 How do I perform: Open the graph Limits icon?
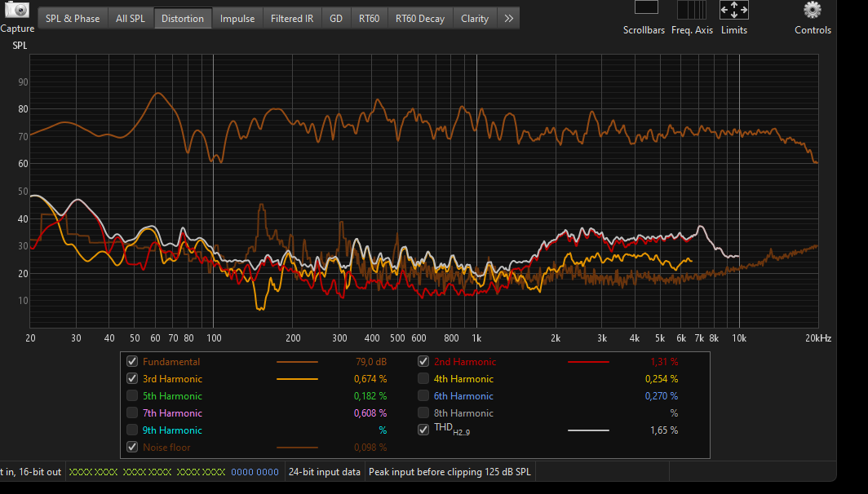point(733,10)
